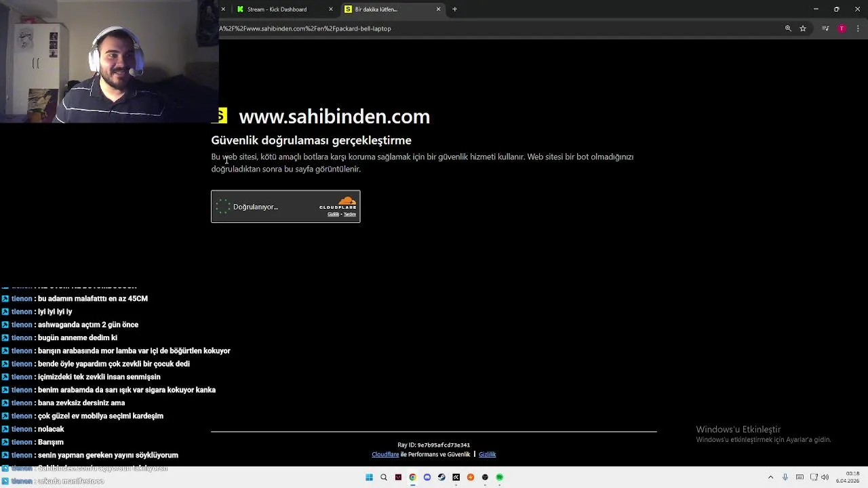
Task: Open Chrome media controls icon
Action: coord(825,28)
